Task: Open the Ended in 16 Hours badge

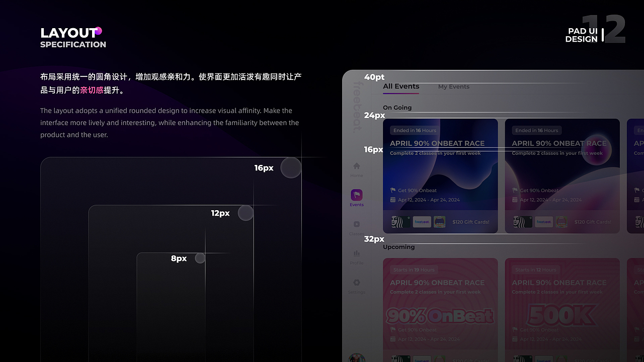Action: (414, 130)
